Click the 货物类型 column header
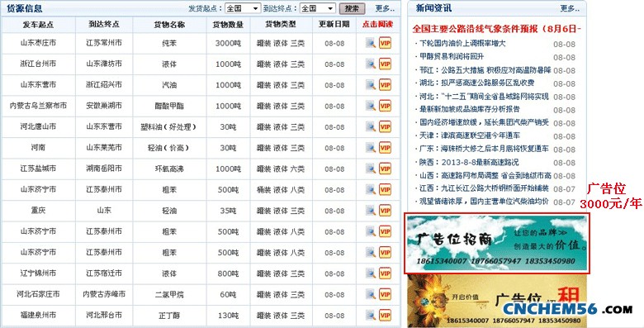 point(281,24)
